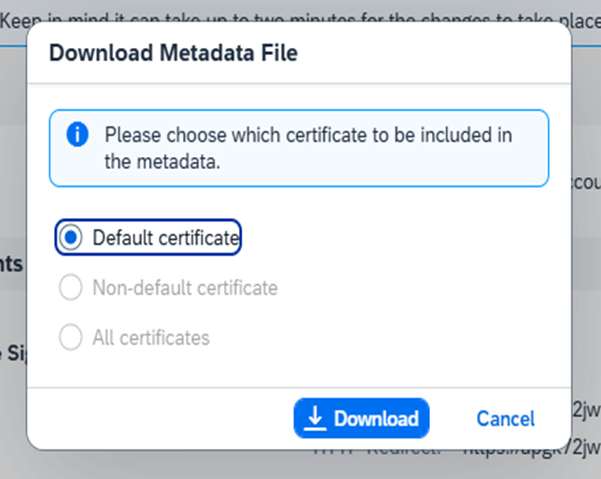Image resolution: width=601 pixels, height=479 pixels.
Task: Select the Default certificate radio circle
Action: [x=70, y=238]
